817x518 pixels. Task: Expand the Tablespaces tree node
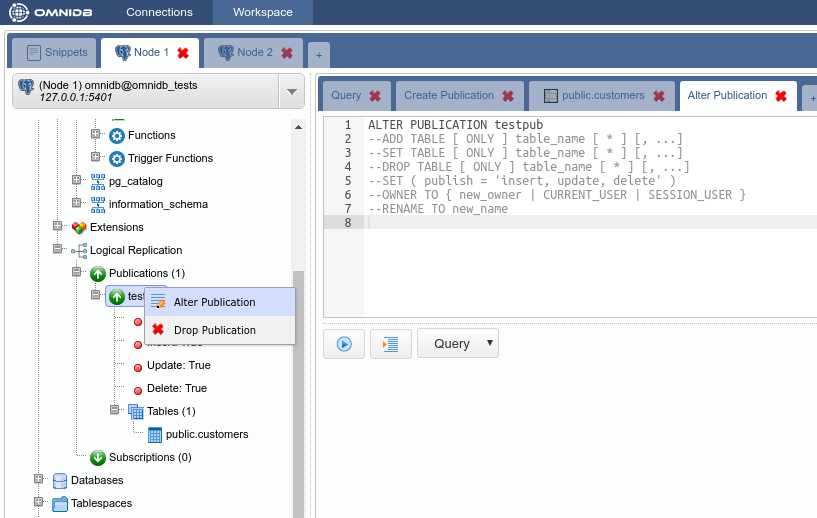tap(39, 502)
